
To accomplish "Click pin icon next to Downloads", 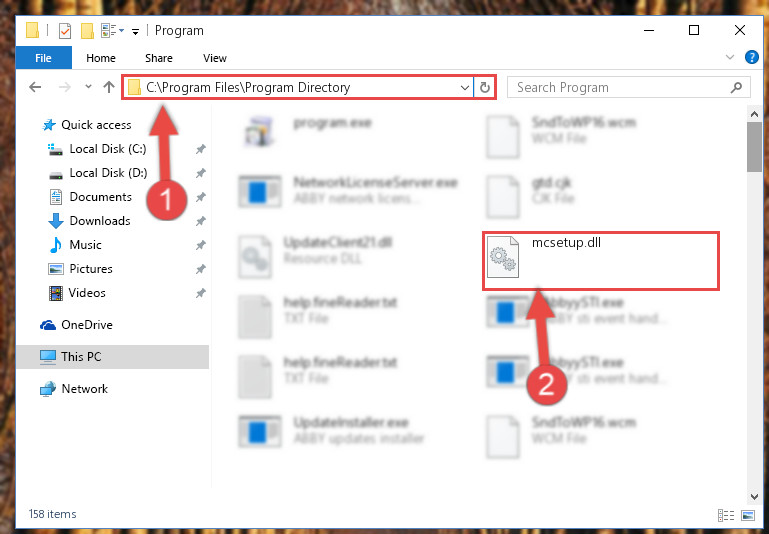I will coord(201,222).
